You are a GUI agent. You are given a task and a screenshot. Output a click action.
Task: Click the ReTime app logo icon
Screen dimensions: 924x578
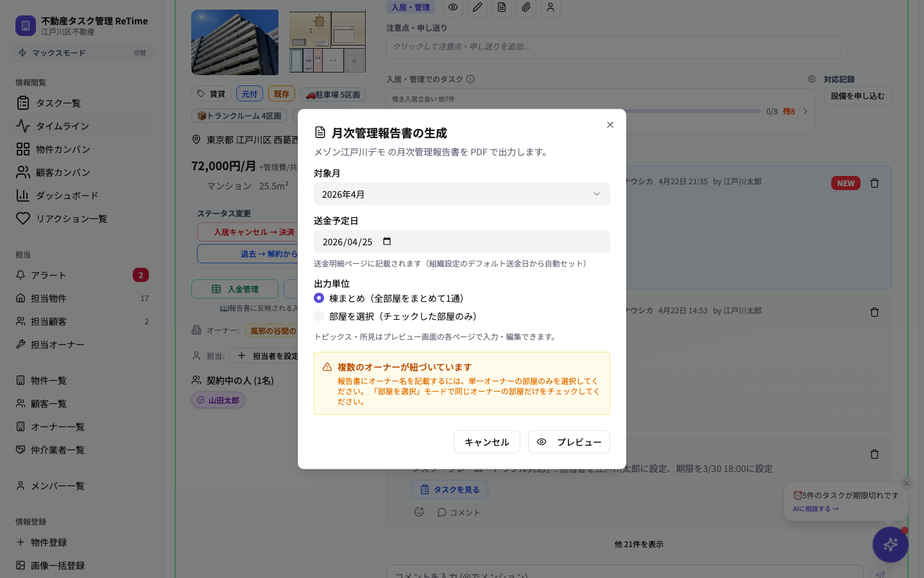26,26
